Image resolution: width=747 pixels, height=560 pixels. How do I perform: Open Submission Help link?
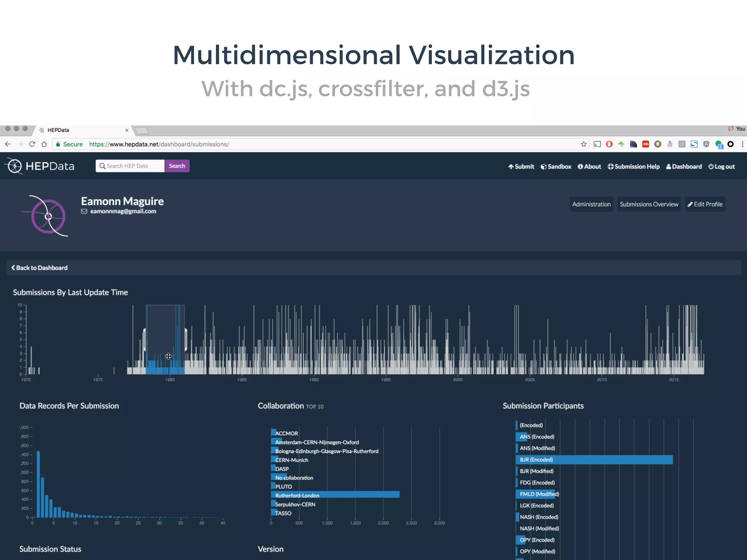click(634, 167)
